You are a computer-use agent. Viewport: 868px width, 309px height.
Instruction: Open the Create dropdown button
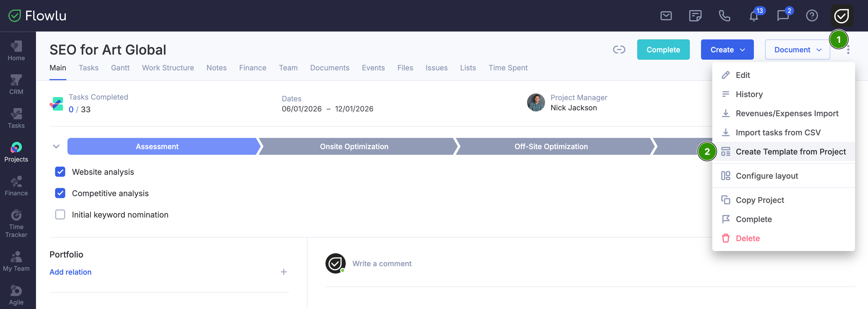tap(727, 50)
